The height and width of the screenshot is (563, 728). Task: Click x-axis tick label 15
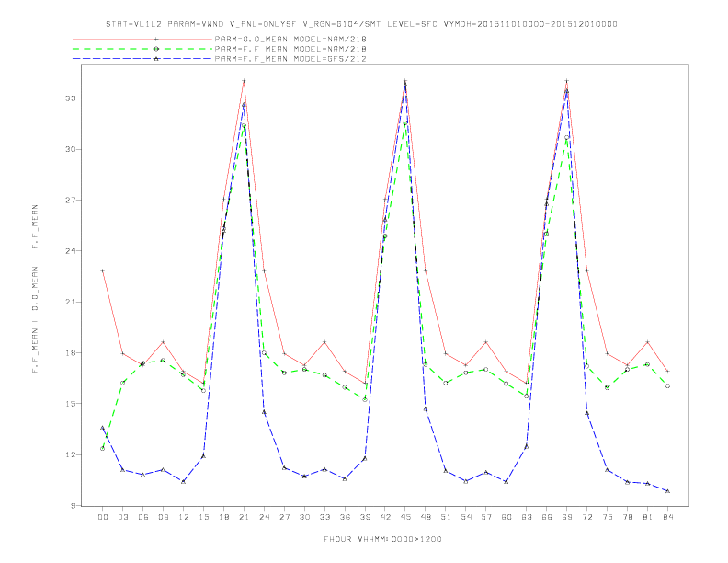point(203,517)
